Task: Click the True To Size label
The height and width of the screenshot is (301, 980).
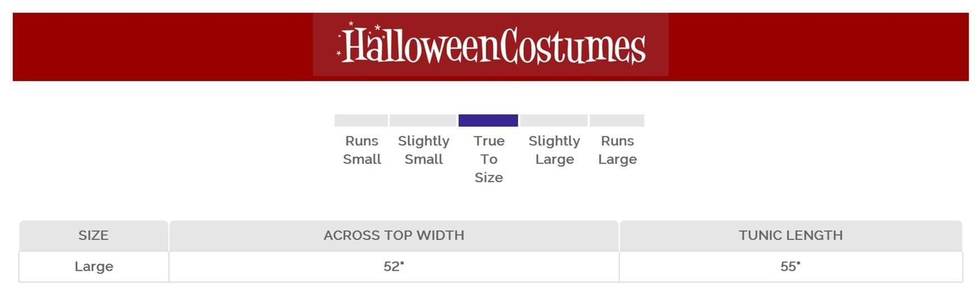Action: pyautogui.click(x=489, y=159)
